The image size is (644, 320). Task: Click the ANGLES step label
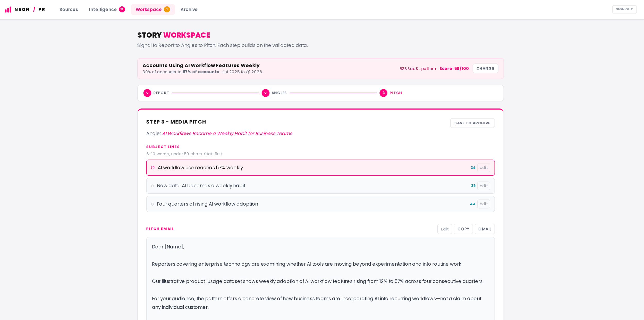click(279, 93)
